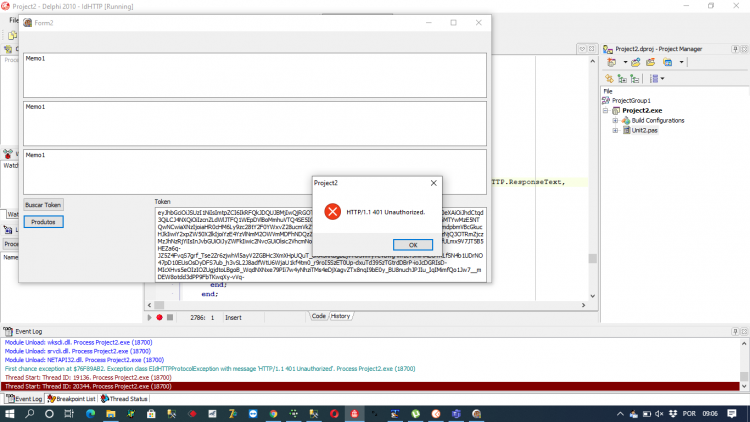Click the Expand All tree icon
This screenshot has height=422, width=750.
tap(622, 78)
